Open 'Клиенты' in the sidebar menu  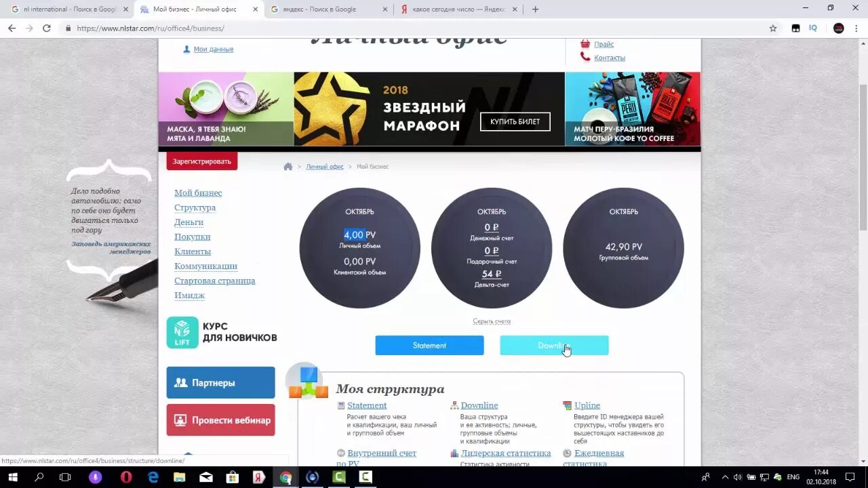(x=193, y=252)
